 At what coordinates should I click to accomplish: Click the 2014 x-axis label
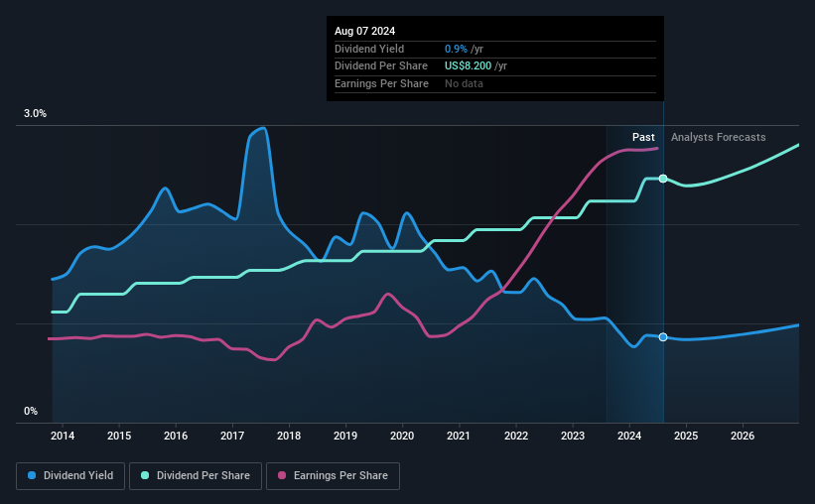tap(63, 436)
